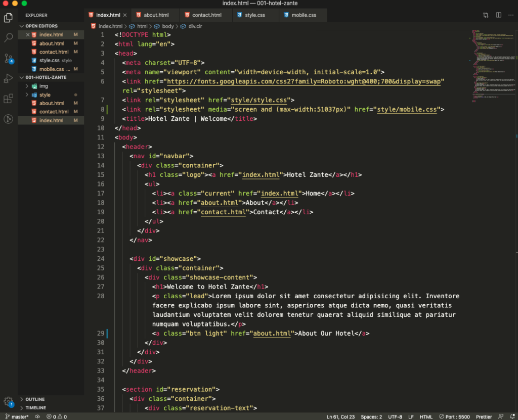Click body element in the breadcrumb

[167, 26]
